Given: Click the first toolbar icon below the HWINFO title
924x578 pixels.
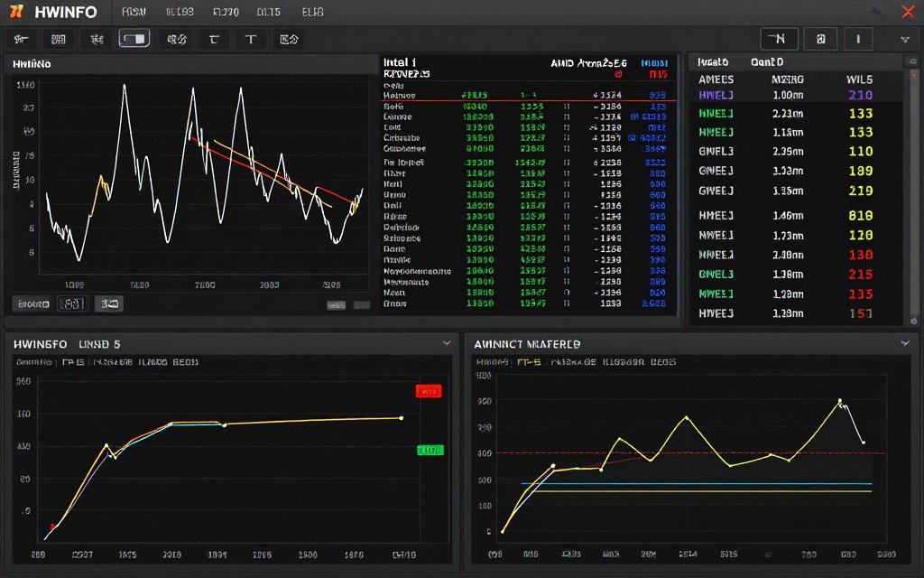Looking at the screenshot, I should point(22,40).
